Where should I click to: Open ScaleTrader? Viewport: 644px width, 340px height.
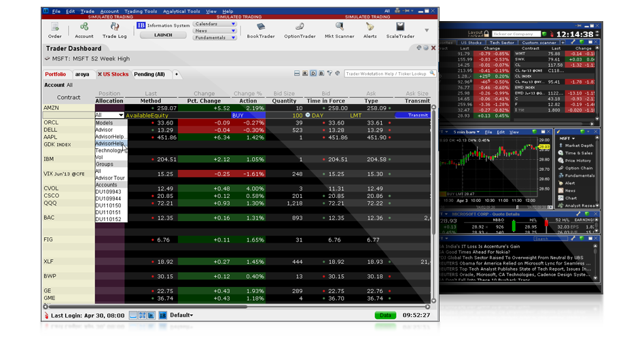click(x=400, y=29)
